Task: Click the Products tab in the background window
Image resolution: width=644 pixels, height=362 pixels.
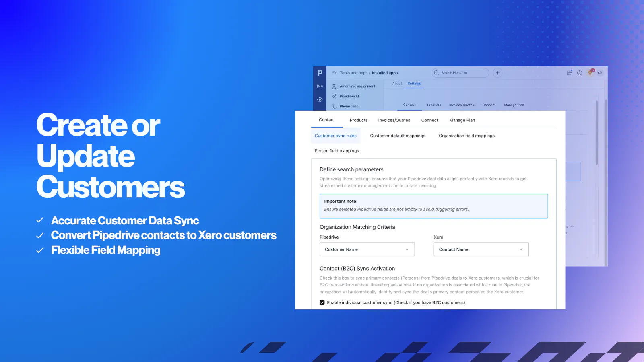Action: pos(434,105)
